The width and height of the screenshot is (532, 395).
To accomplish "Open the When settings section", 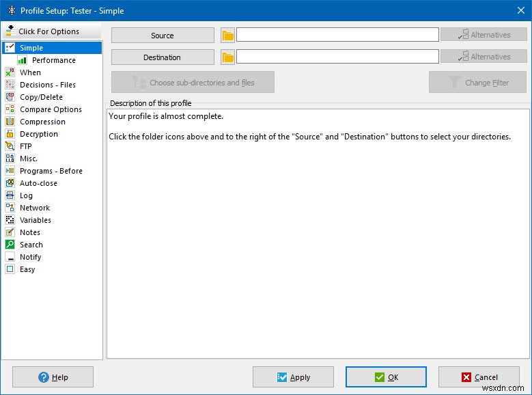I will click(x=30, y=72).
